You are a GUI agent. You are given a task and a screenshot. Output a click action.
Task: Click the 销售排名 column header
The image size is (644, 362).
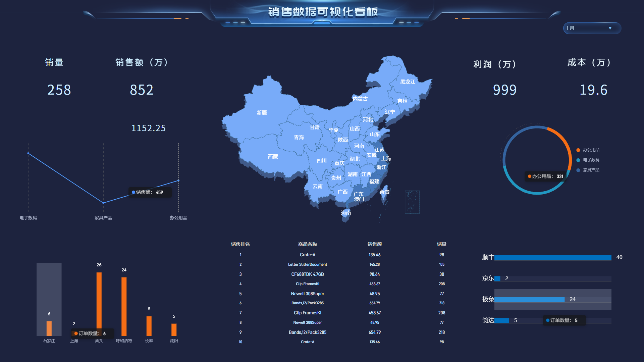pyautogui.click(x=240, y=244)
